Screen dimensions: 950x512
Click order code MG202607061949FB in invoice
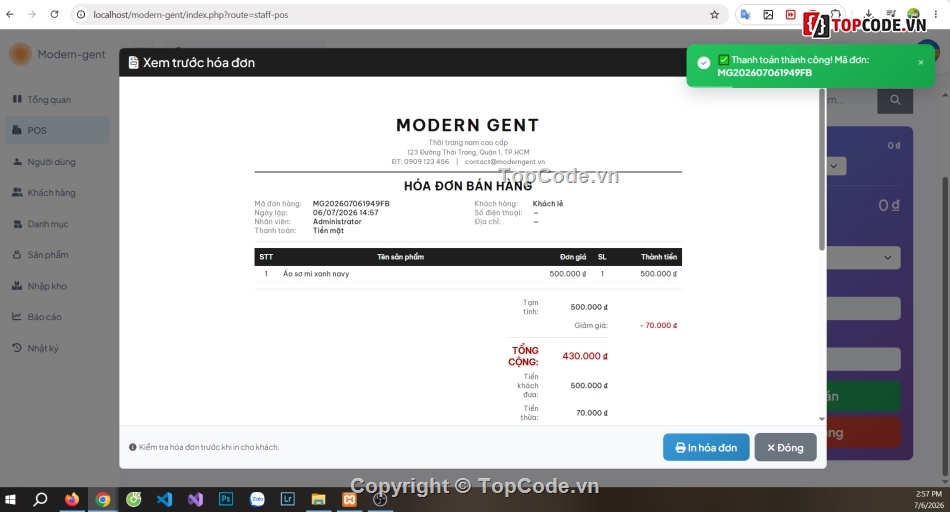351,204
